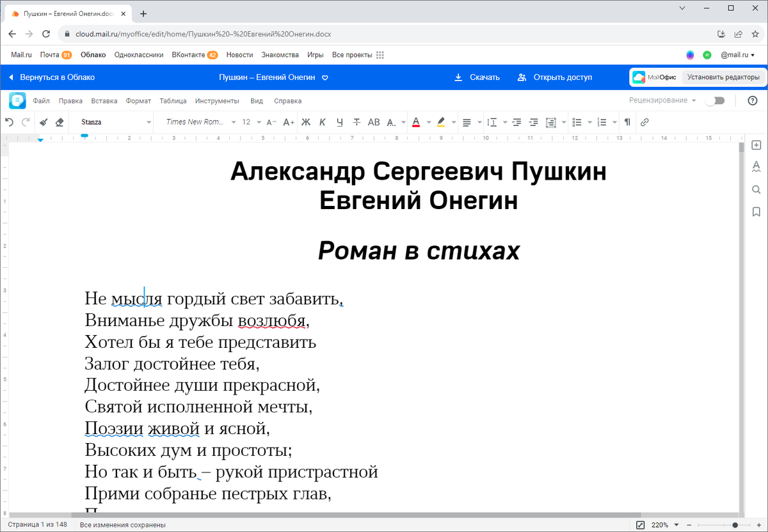Open sidebar bookmark icon
The image size is (768, 532).
tap(756, 212)
